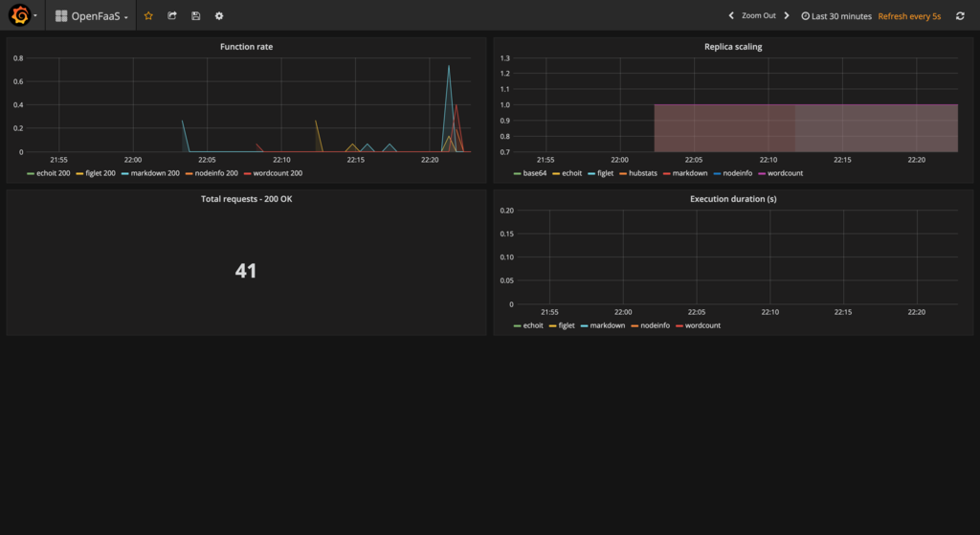Open the Function rate panel title menu
Screen dimensions: 980x535
pos(246,47)
